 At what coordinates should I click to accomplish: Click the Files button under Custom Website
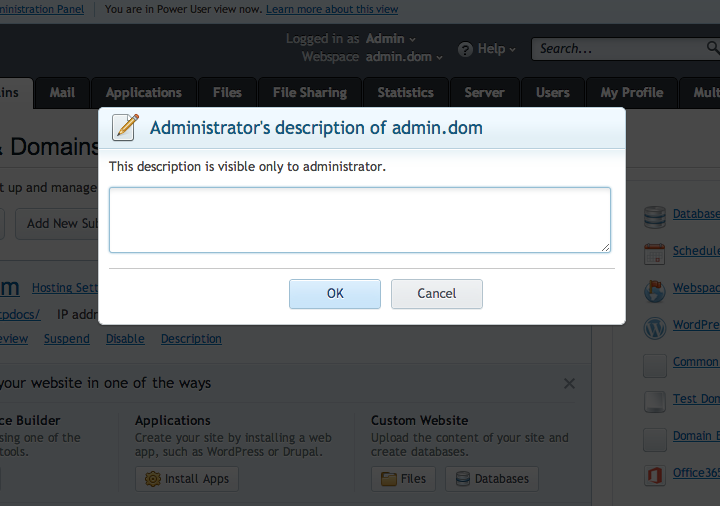403,479
